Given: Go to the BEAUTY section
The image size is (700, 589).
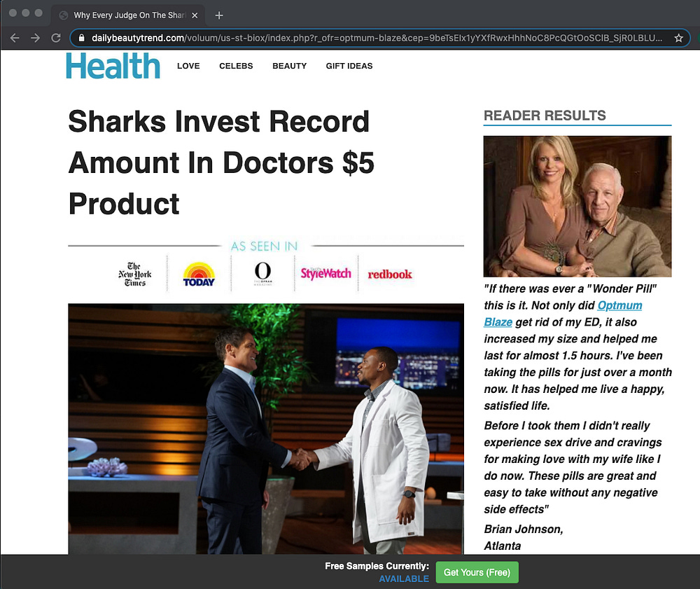Looking at the screenshot, I should (290, 66).
